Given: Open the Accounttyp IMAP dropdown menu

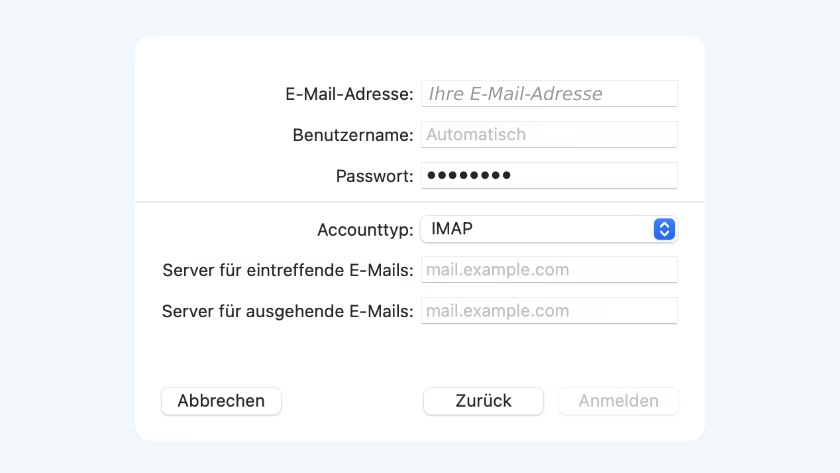Looking at the screenshot, I should pos(548,229).
